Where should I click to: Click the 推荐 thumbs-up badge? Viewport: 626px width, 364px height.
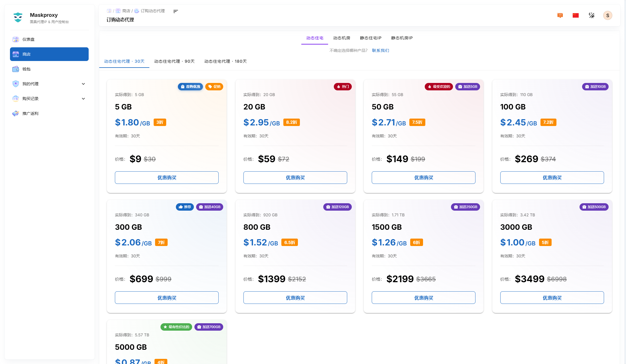[185, 207]
